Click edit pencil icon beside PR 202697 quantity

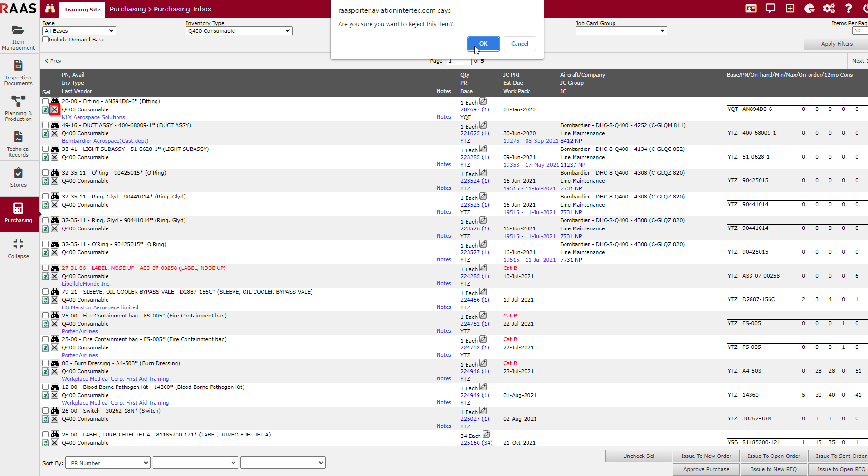click(x=483, y=101)
